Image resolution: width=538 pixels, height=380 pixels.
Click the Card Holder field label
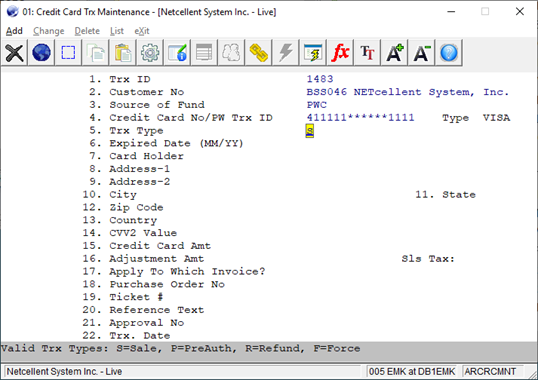[146, 156]
